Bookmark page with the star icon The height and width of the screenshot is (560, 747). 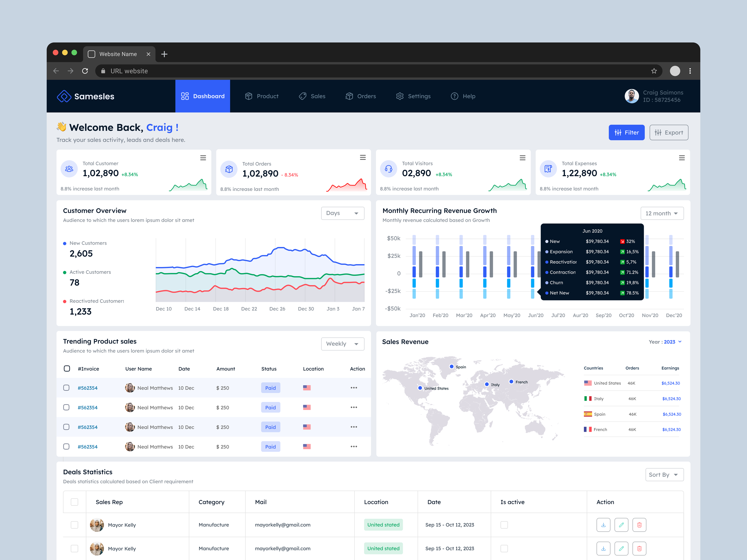tap(654, 71)
